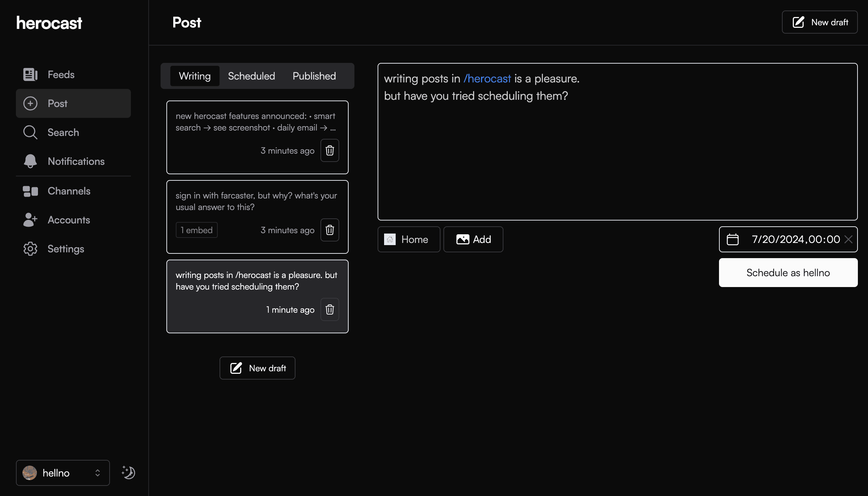Toggle the Writing tab selection
868x496 pixels.
point(195,76)
